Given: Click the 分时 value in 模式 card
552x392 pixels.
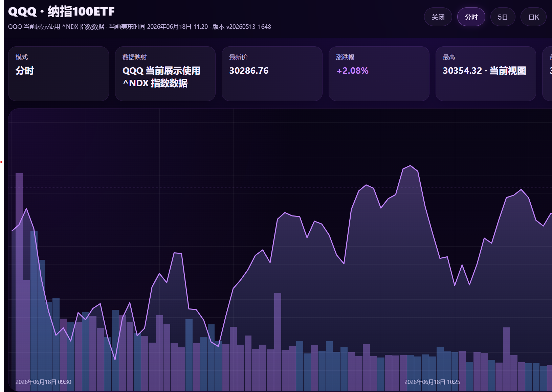Looking at the screenshot, I should pos(25,71).
